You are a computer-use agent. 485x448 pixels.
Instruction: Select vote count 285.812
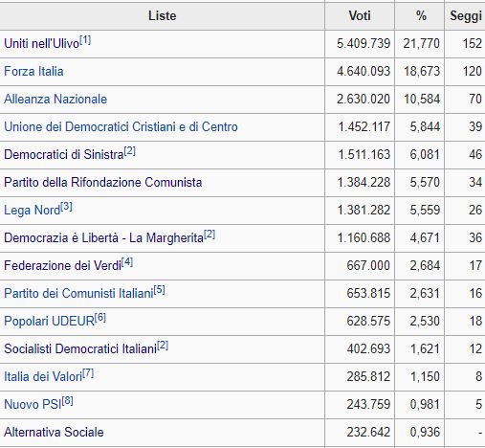tap(368, 377)
